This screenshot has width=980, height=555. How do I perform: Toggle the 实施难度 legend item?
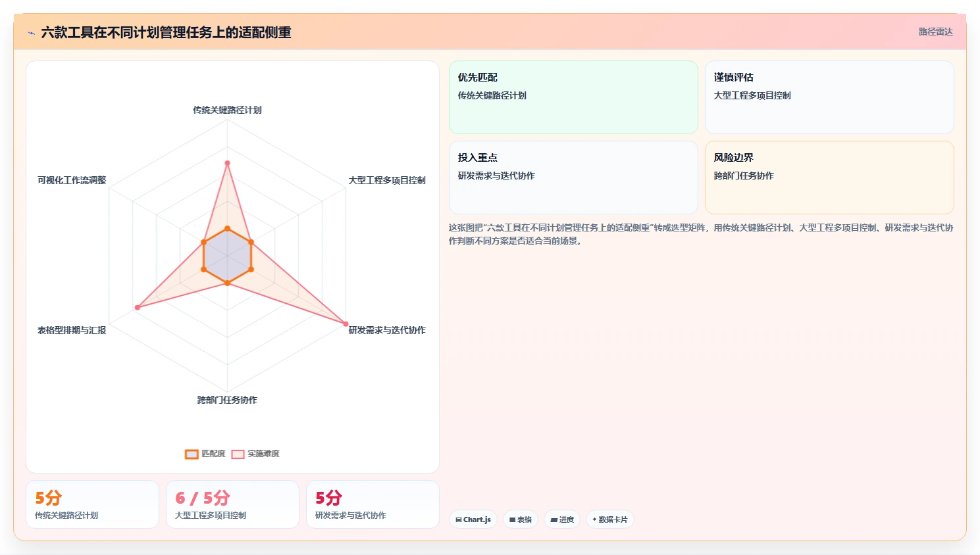255,454
